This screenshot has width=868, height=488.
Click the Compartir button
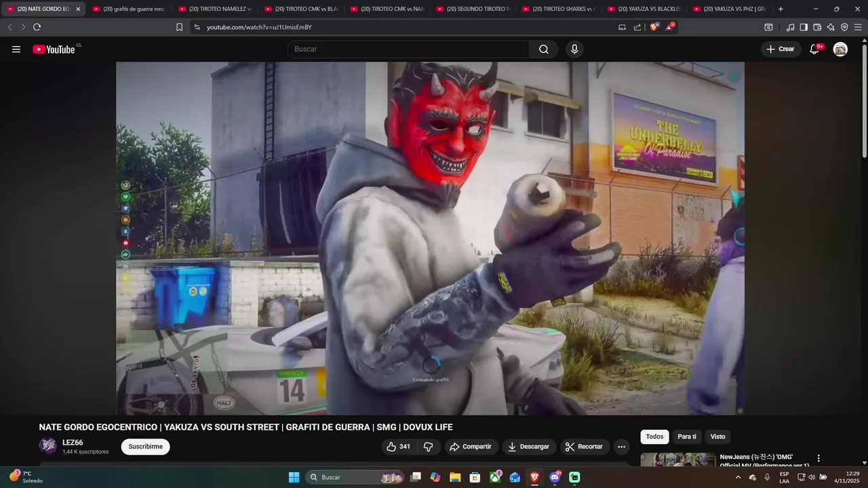pyautogui.click(x=471, y=447)
